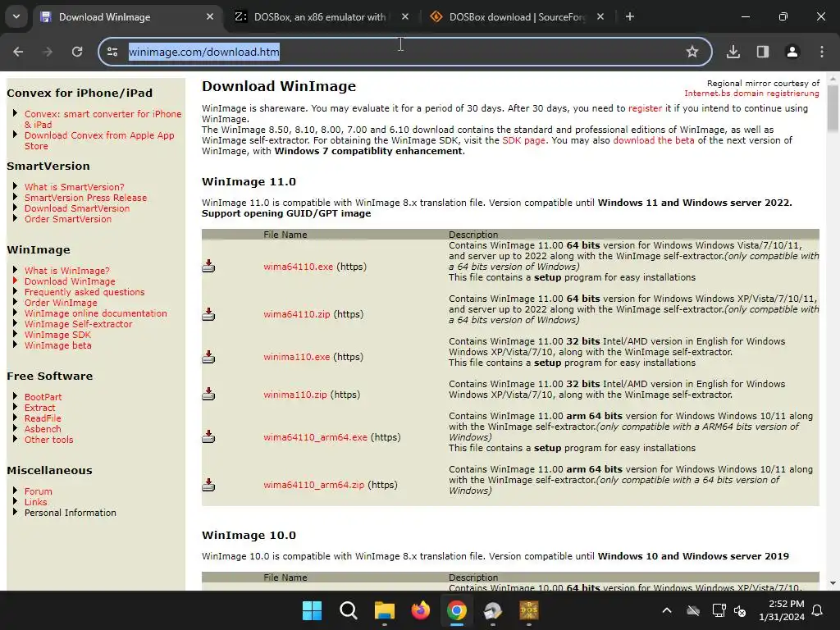
Task: Open the SmartVersion Press Release link
Action: (85, 198)
